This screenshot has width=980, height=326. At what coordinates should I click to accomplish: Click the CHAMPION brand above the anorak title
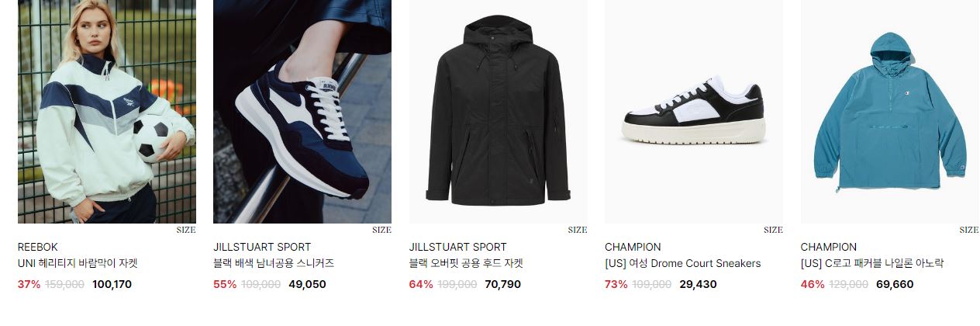tap(829, 247)
